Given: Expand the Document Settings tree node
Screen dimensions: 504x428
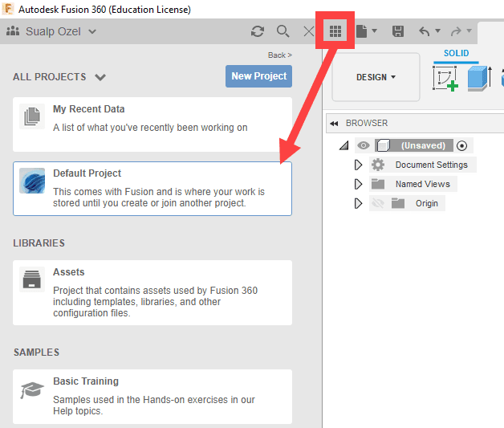Looking at the screenshot, I should pyautogui.click(x=359, y=165).
